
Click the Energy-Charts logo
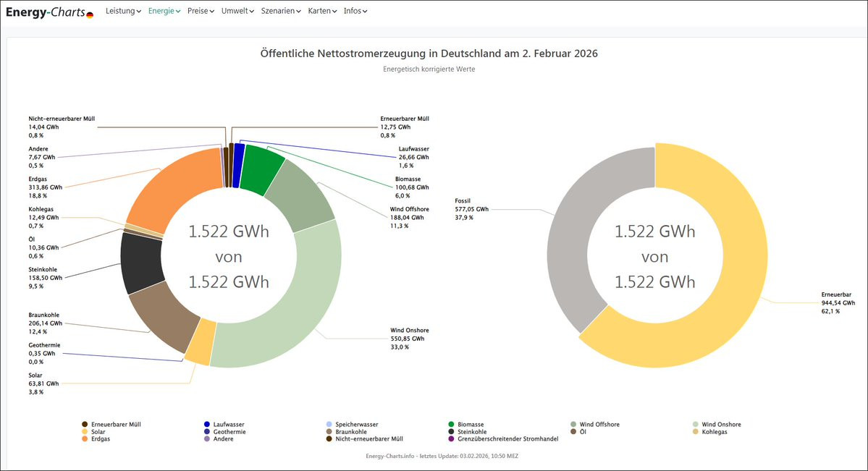click(49, 12)
